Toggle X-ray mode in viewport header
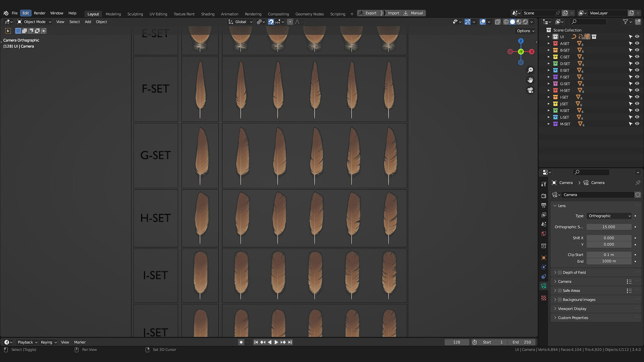Image resolution: width=644 pixels, height=362 pixels. tap(498, 22)
